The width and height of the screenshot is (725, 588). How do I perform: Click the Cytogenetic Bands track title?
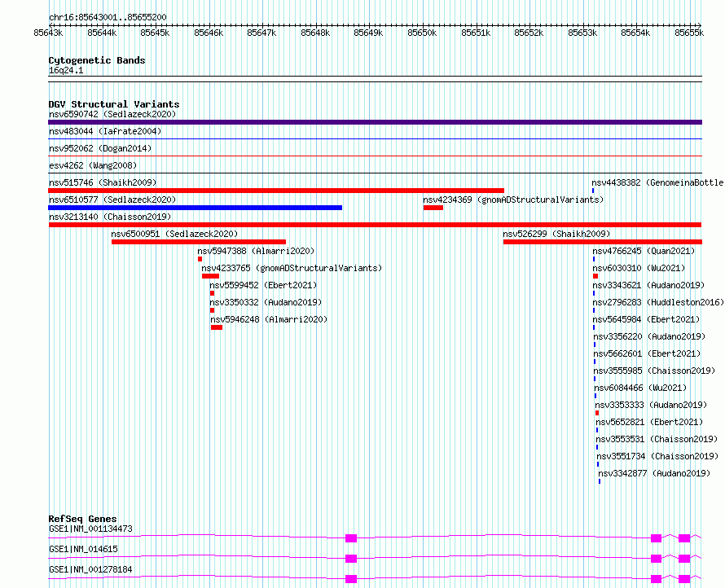[97, 60]
